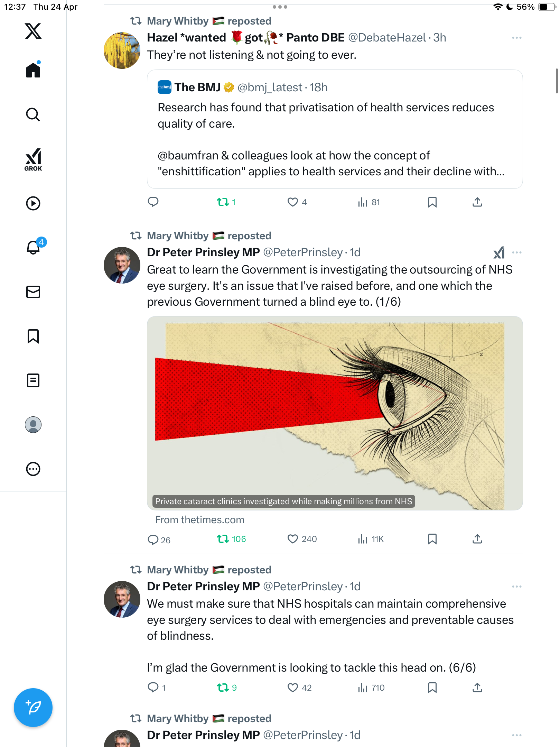Tap the compose post button
Screen dimensions: 560x747
click(33, 708)
